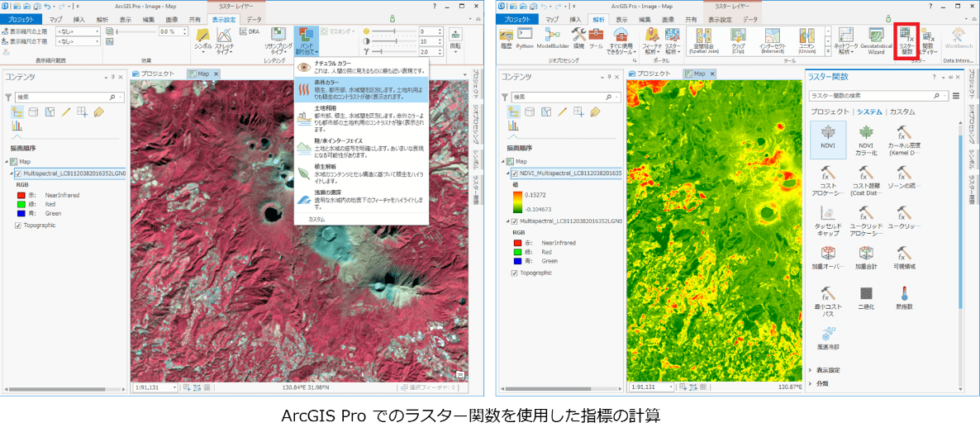Expand the 分類 category in the raster functions pane
This screenshot has width=980, height=437.
pos(822,383)
